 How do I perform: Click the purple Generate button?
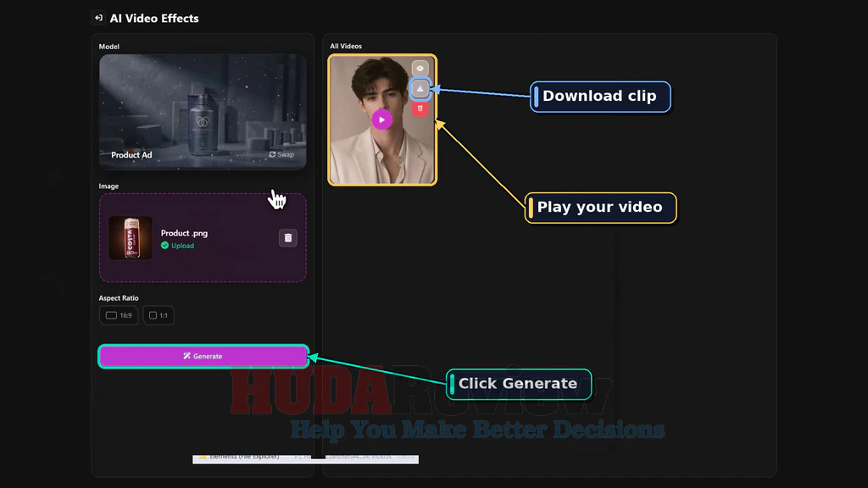[x=203, y=357]
